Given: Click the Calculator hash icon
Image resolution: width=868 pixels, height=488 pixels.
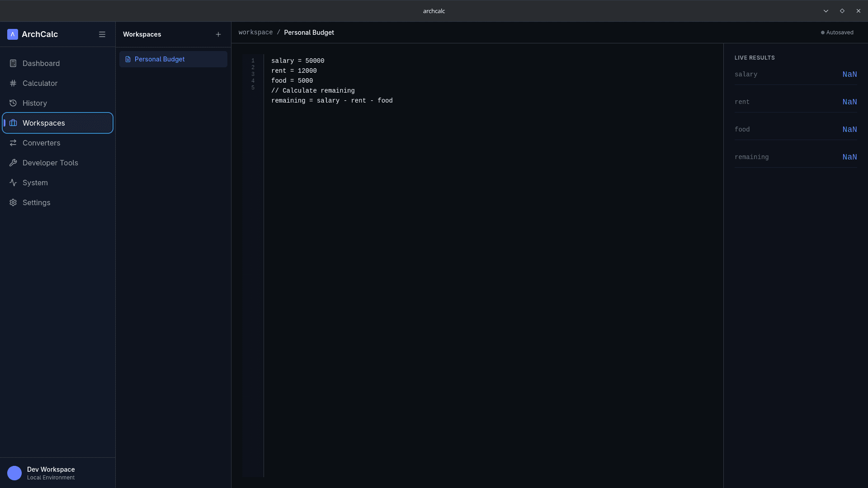Looking at the screenshot, I should [x=13, y=83].
